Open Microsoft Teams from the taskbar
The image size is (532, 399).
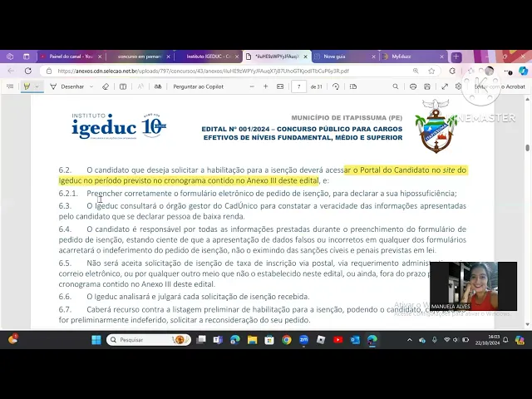pyautogui.click(x=218, y=340)
